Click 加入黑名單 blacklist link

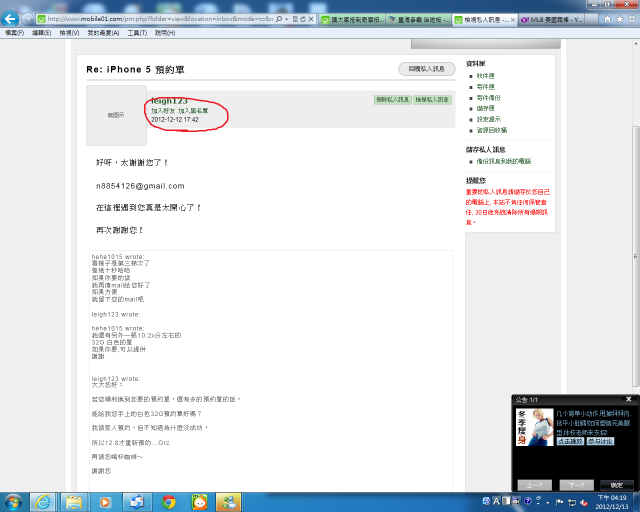pyautogui.click(x=193, y=111)
